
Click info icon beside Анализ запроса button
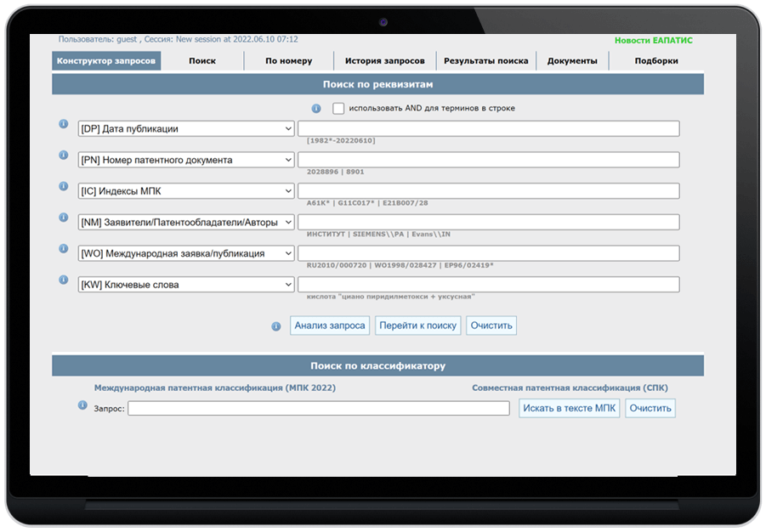[276, 326]
